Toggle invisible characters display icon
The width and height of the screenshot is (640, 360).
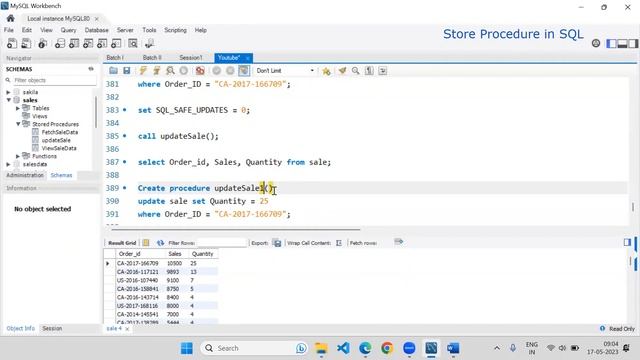click(369, 71)
